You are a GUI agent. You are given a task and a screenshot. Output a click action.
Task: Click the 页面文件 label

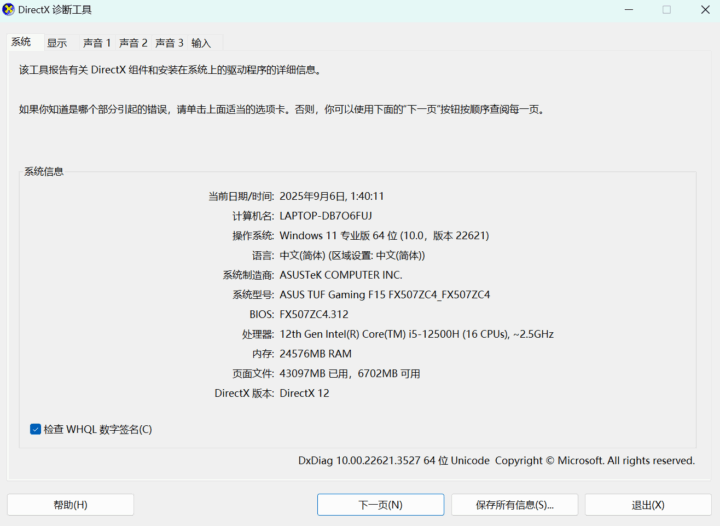[x=253, y=374]
